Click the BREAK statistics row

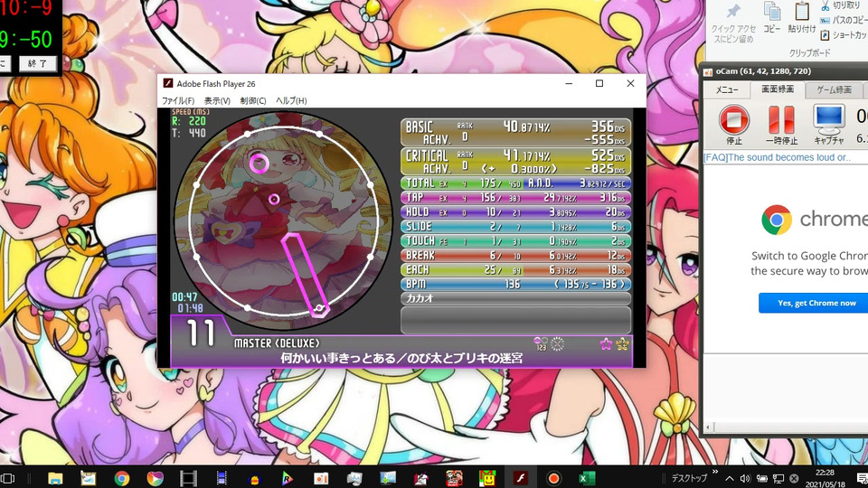click(x=515, y=255)
